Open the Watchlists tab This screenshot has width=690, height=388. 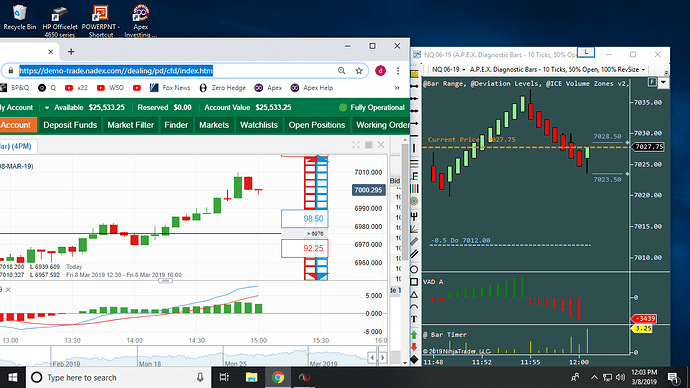[259, 125]
